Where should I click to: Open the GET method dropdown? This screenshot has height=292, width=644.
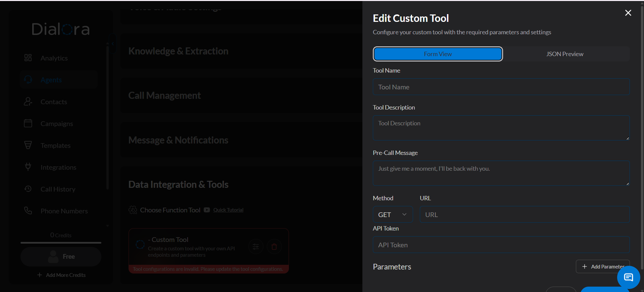point(393,214)
